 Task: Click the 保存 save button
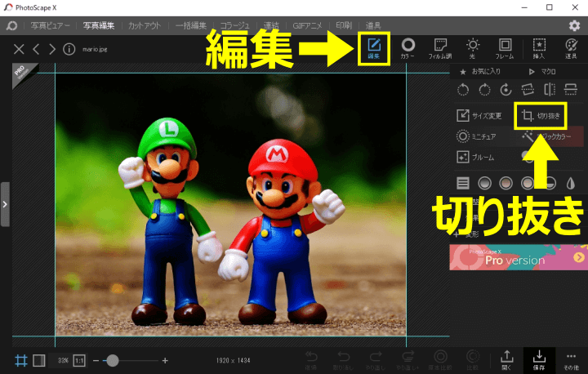coord(539,360)
